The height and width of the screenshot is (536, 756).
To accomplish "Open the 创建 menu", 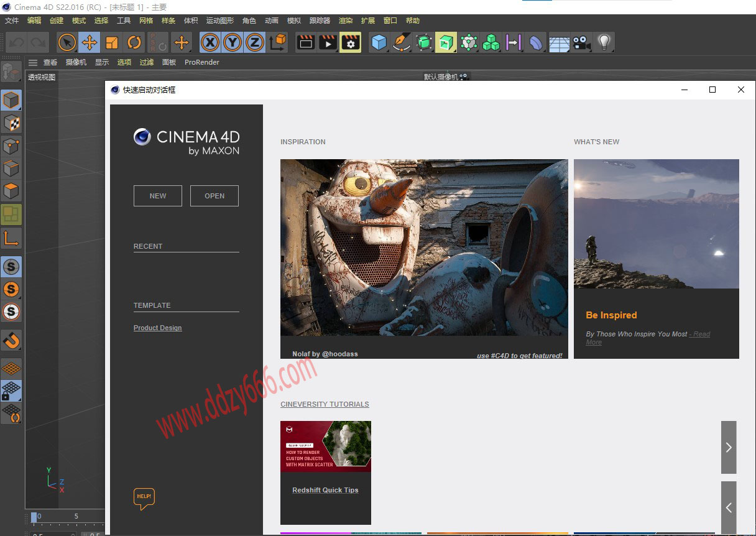I will point(57,21).
